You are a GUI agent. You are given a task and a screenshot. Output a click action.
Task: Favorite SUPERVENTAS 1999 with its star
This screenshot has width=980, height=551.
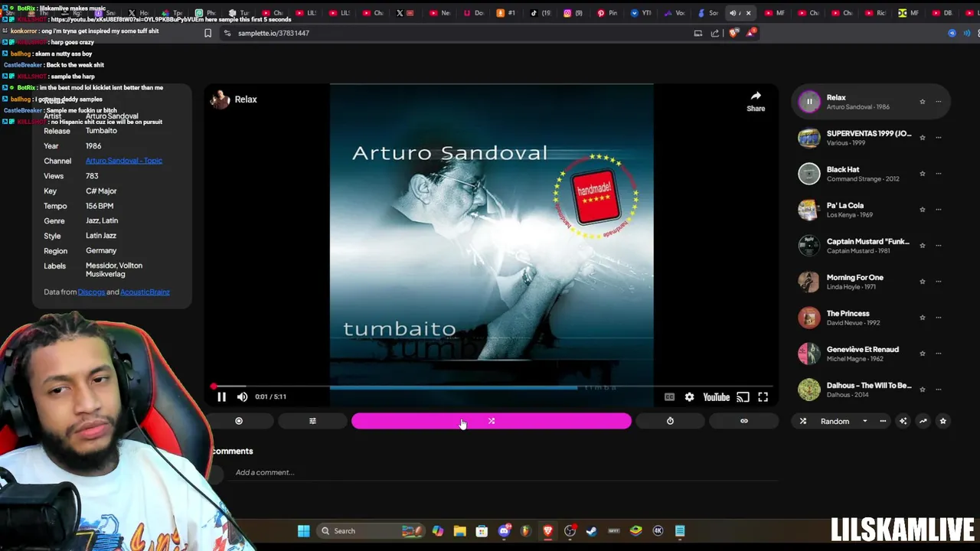[x=922, y=138]
